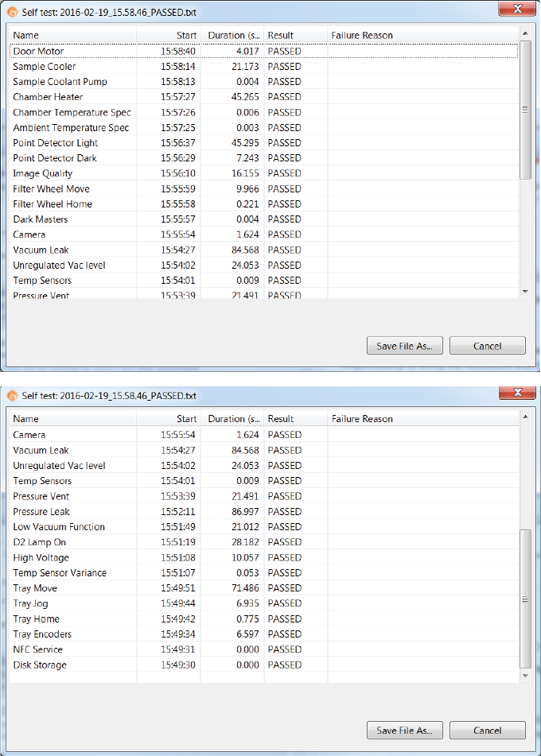
Task: Click the 9.966 duration value
Action: point(247,188)
